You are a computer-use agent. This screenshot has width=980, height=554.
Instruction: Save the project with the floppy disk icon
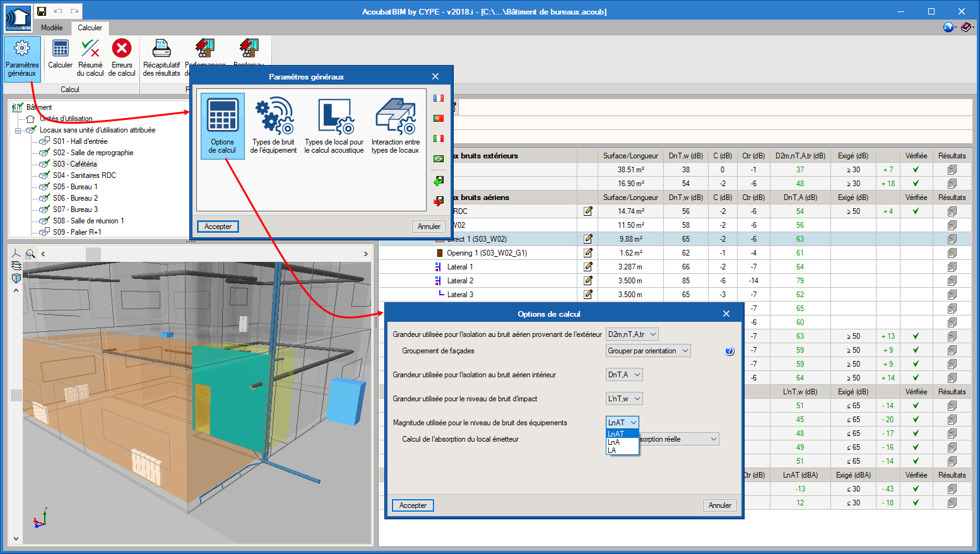coord(42,11)
